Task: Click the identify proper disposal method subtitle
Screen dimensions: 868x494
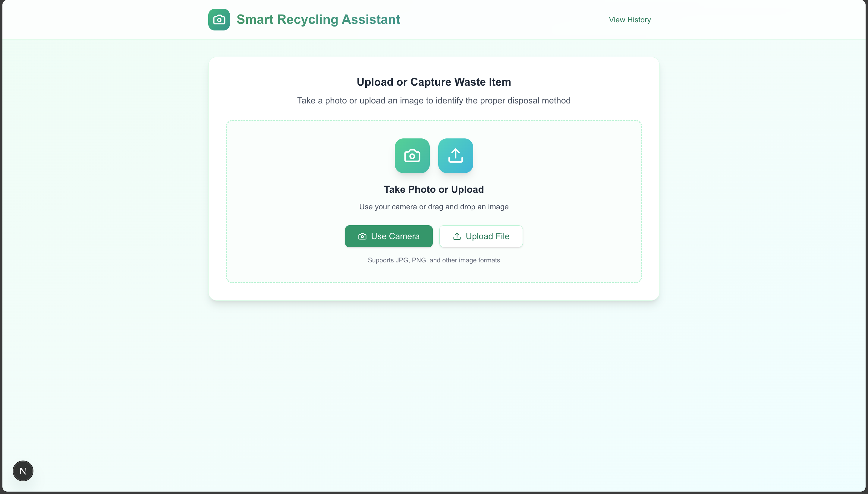Action: (x=434, y=101)
